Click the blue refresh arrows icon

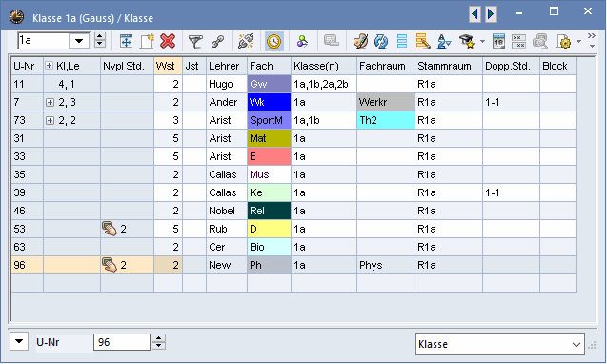[381, 41]
